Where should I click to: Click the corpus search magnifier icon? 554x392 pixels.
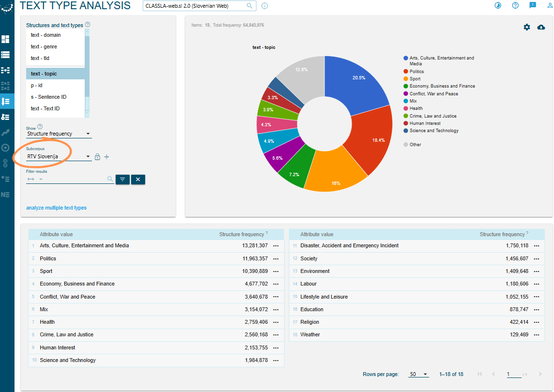pos(250,6)
